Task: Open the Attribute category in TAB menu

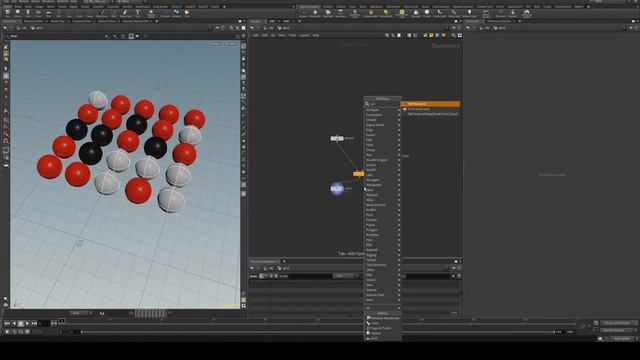Action: [382, 110]
